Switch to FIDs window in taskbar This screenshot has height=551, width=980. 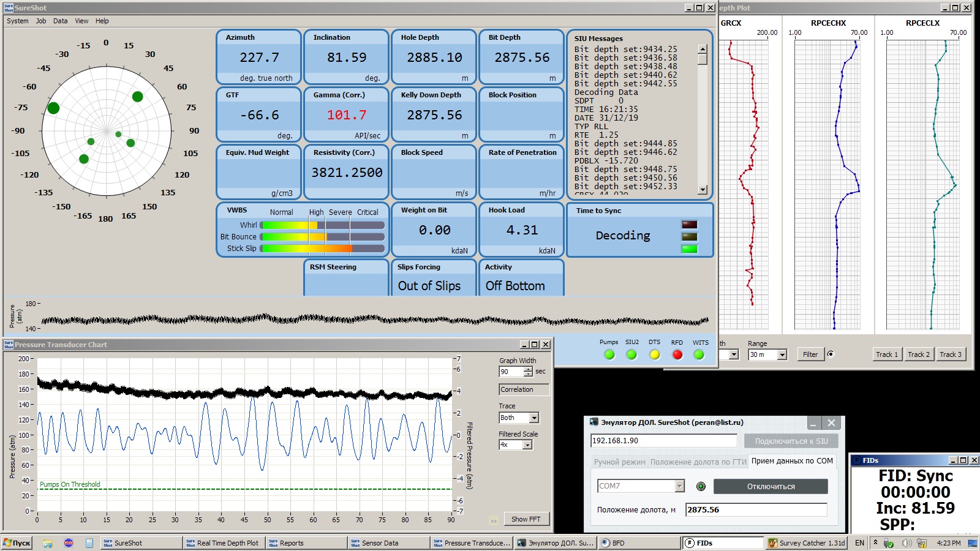coord(723,543)
